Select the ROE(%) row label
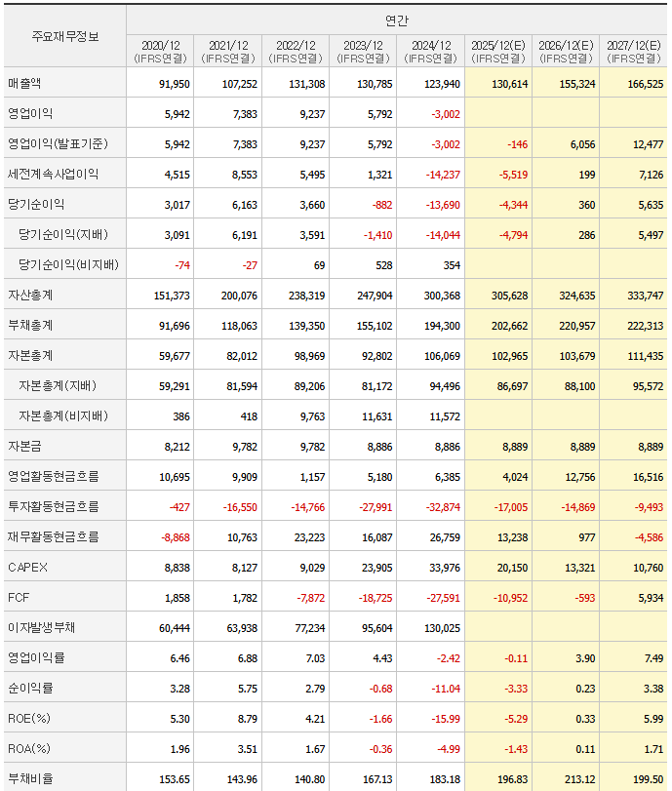672x791 pixels. click(x=28, y=719)
